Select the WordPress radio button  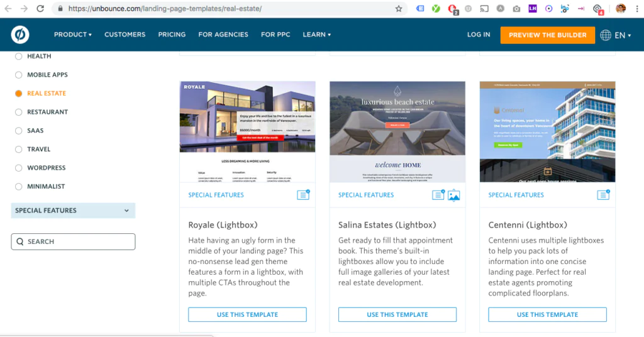pyautogui.click(x=18, y=167)
